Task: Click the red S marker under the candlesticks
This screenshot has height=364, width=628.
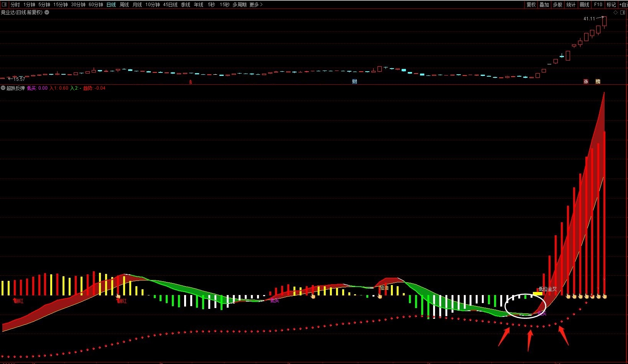Action: (x=190, y=82)
